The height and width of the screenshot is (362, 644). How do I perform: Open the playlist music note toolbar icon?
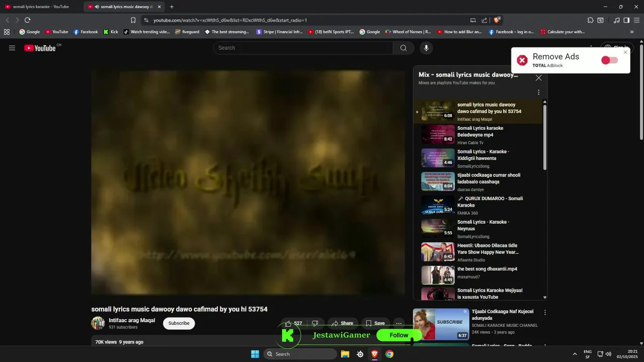point(616,20)
